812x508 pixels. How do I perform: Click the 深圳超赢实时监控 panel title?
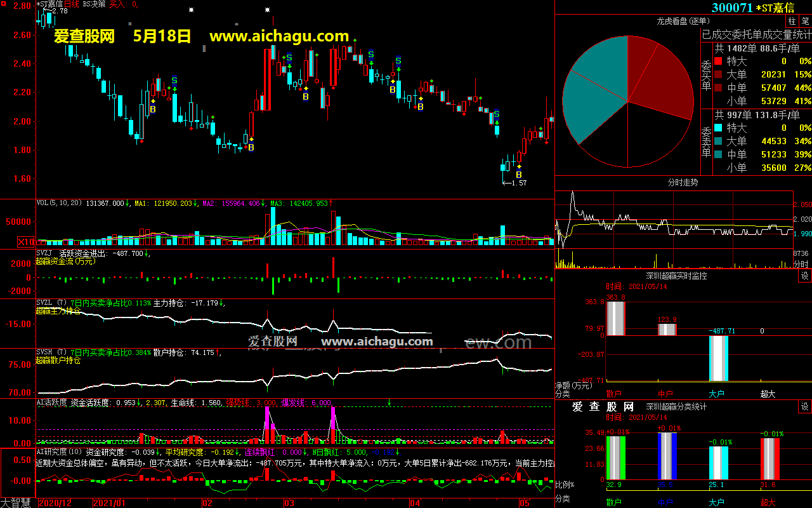(x=676, y=276)
